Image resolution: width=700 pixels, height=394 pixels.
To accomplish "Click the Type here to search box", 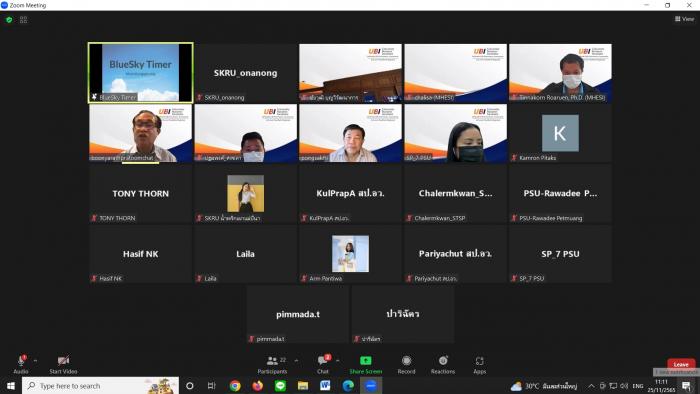I will pyautogui.click(x=100, y=386).
